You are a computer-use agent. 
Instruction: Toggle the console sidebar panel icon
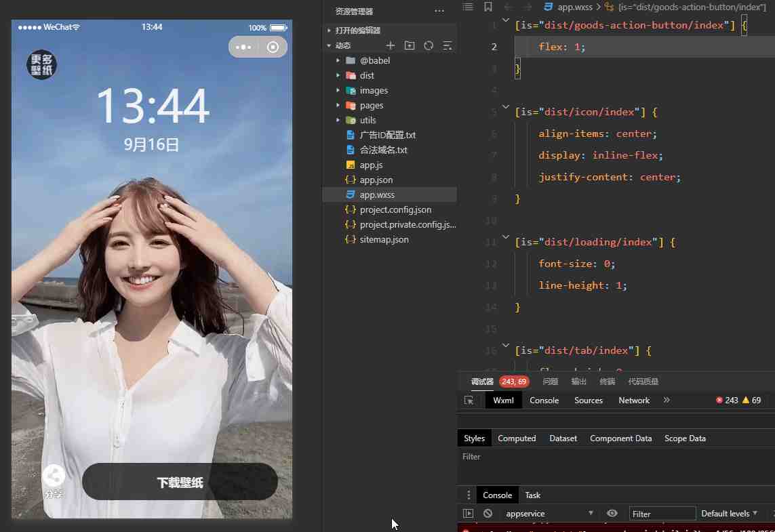[468, 514]
